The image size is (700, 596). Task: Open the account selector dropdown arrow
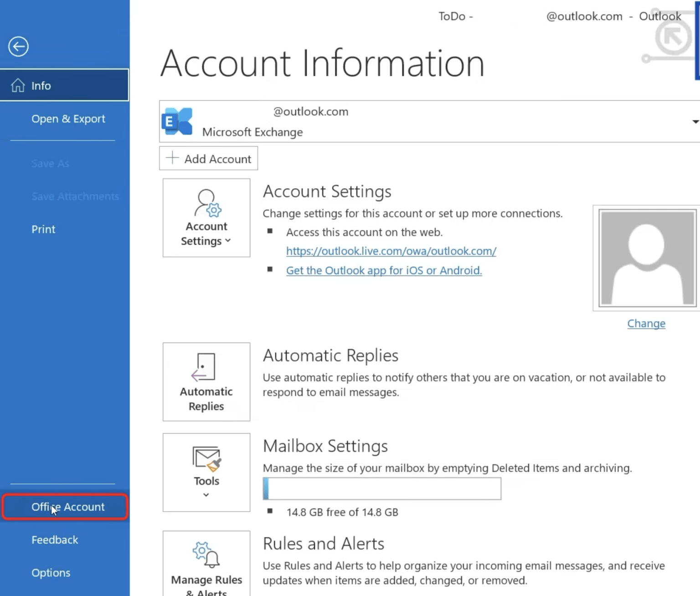click(x=695, y=121)
